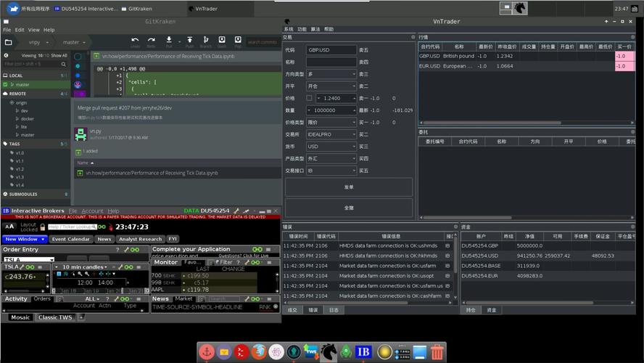
Task: Click the Pull icon in GitKraken toolbar
Action: click(169, 39)
